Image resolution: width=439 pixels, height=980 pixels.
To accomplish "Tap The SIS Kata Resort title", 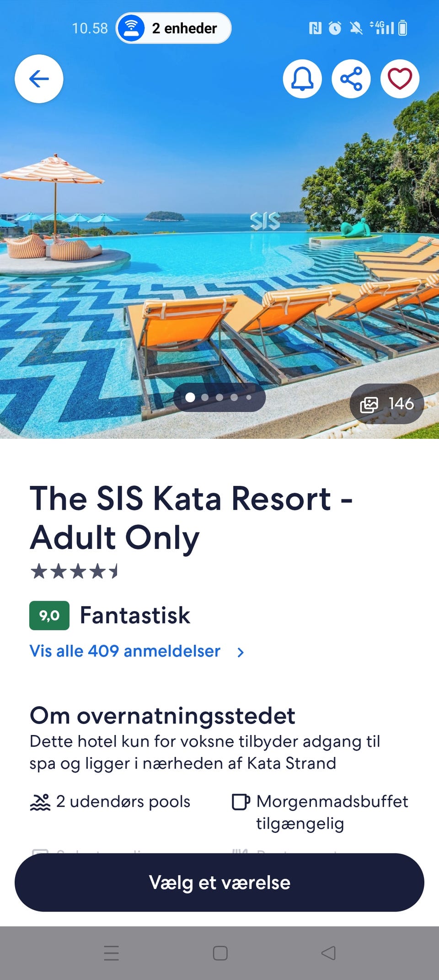I will (x=191, y=518).
